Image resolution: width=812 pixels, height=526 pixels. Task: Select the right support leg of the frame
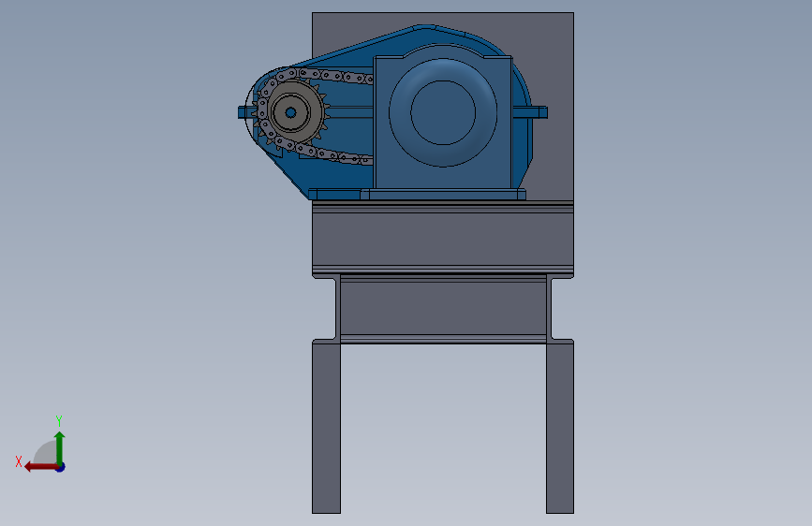point(560,427)
